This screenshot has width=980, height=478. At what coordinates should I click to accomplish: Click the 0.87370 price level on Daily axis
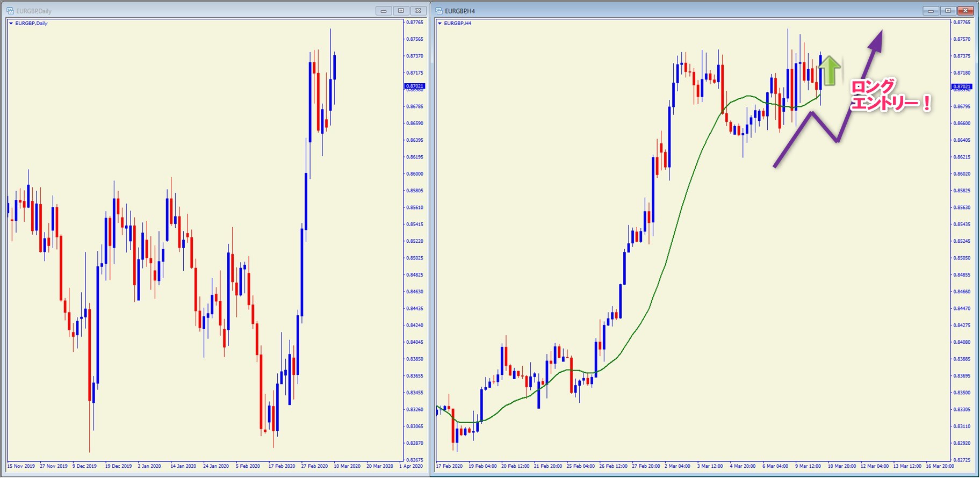click(x=415, y=56)
